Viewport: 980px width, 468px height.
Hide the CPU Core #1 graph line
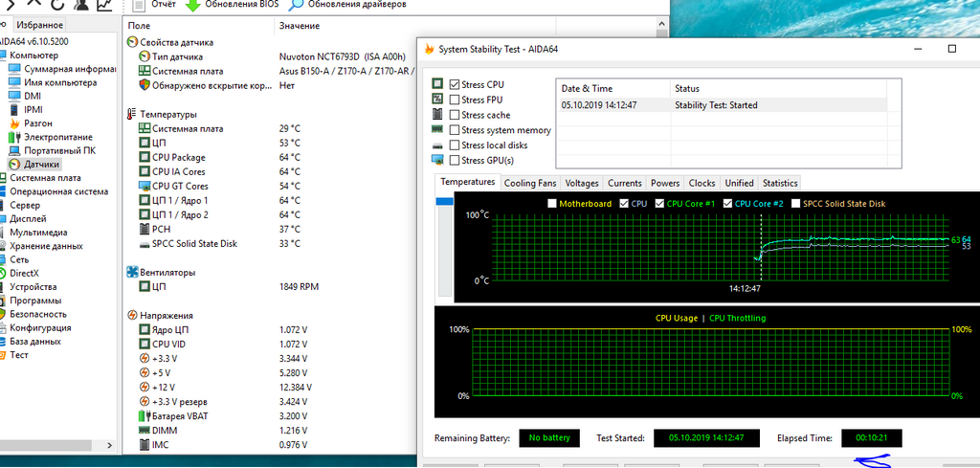pos(659,204)
